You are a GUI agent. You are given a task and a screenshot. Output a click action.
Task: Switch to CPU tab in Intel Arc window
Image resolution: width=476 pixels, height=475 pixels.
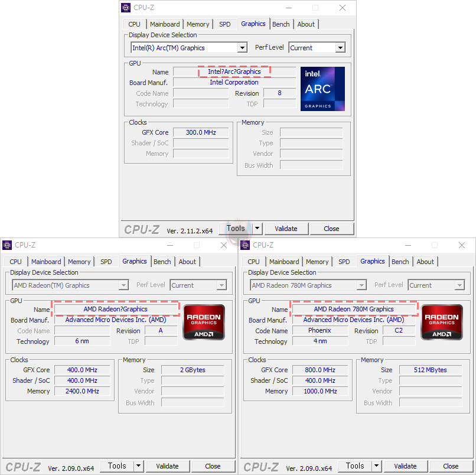(x=134, y=24)
